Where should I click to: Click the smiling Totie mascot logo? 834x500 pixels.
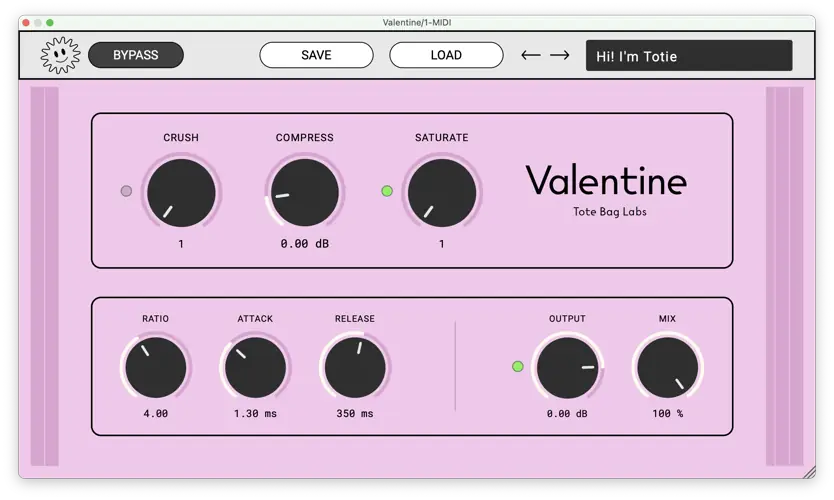coord(59,55)
